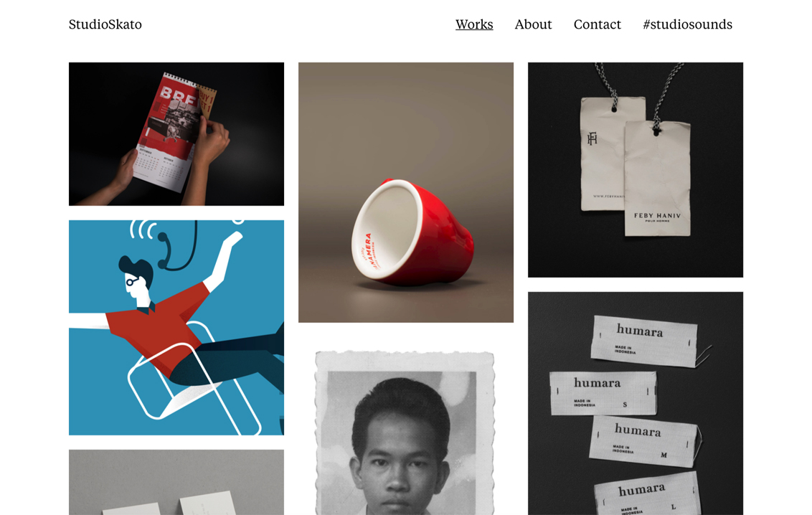Click the FH monogram on the hang tag

pos(593,138)
